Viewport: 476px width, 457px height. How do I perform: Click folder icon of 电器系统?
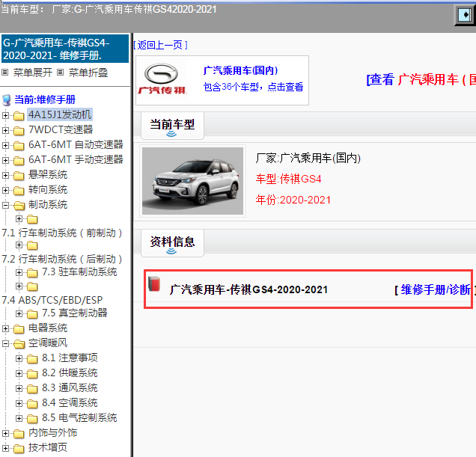(19, 328)
